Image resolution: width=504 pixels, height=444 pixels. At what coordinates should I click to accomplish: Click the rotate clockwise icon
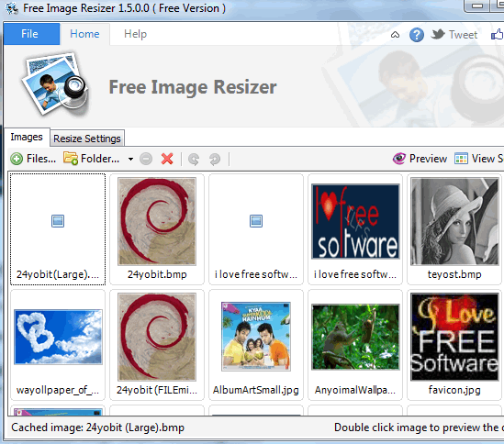215,159
